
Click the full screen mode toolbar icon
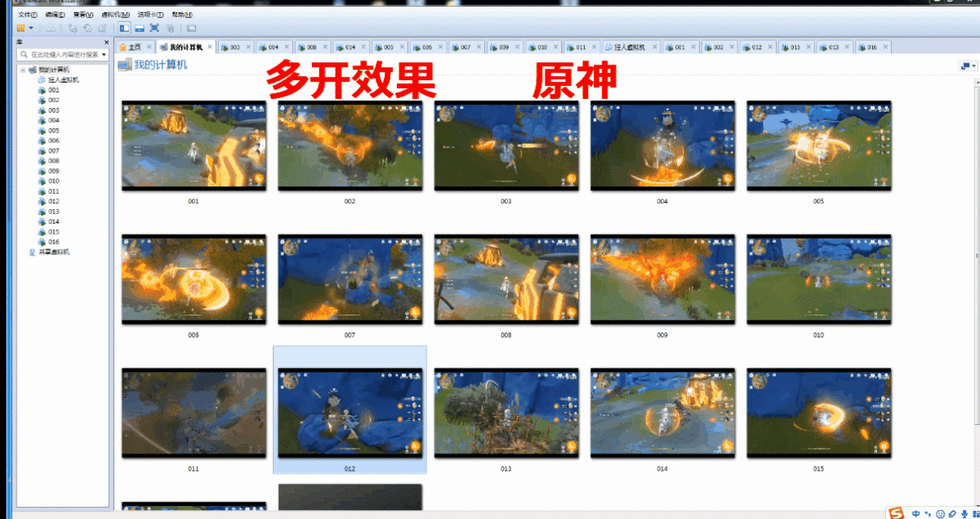[x=154, y=28]
